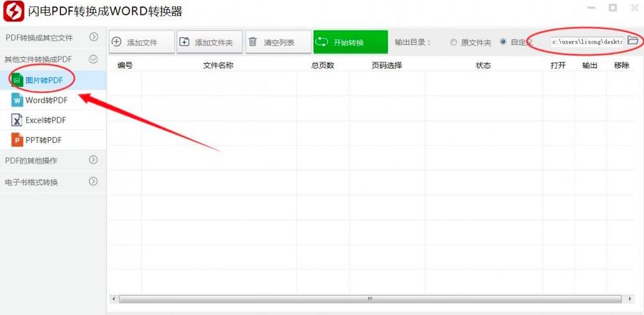
Task: Click the 输出 column header
Action: [x=589, y=66]
